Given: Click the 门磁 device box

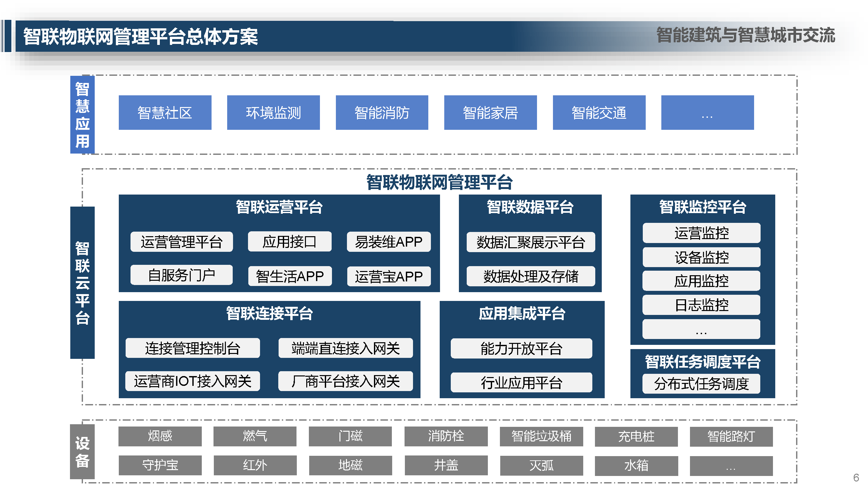Looking at the screenshot, I should tap(351, 436).
